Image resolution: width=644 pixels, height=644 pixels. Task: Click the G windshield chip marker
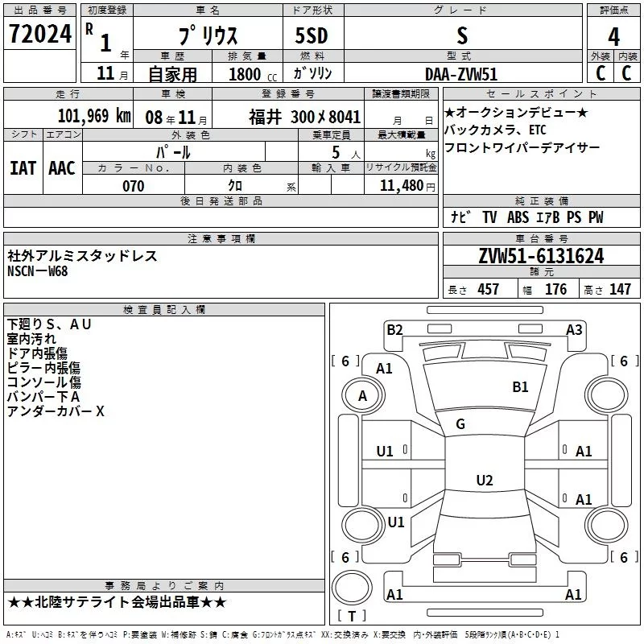click(460, 424)
